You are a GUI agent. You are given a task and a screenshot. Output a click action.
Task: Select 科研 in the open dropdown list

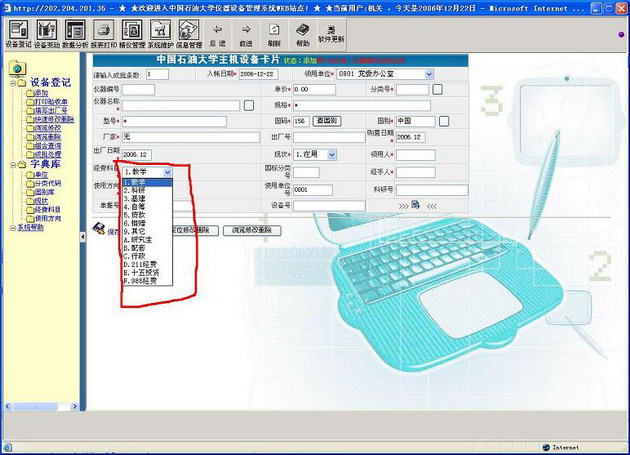[x=139, y=190]
